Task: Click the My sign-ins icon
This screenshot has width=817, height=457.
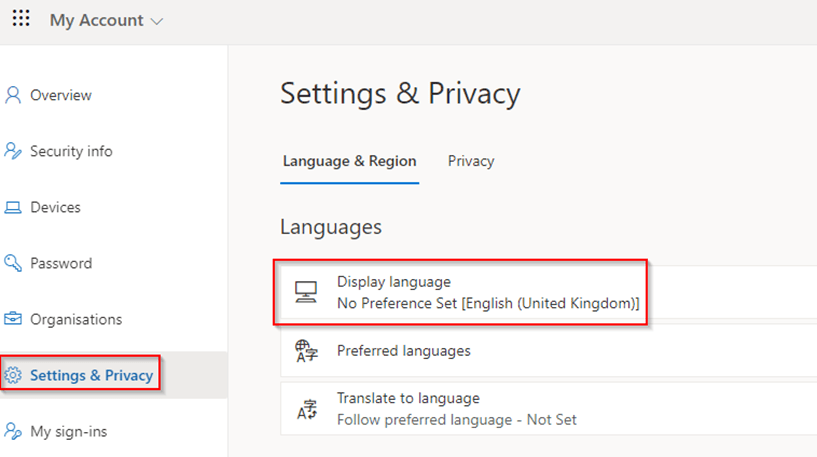Action: click(x=13, y=432)
